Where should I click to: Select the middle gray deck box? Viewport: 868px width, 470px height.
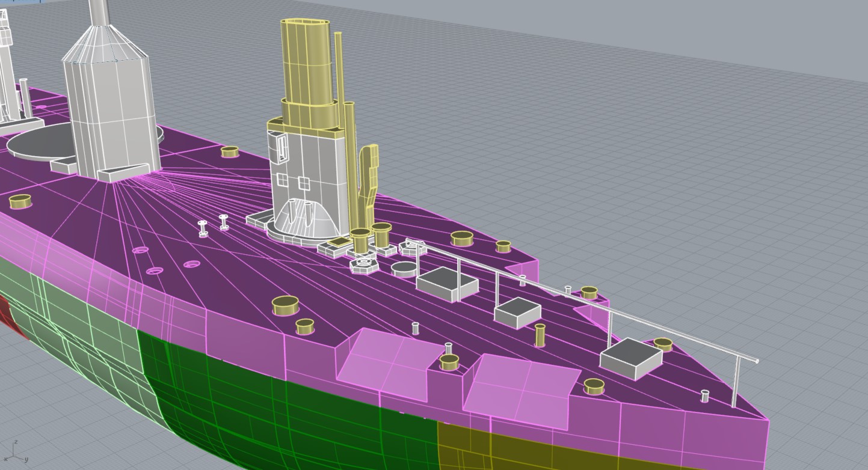(x=517, y=311)
